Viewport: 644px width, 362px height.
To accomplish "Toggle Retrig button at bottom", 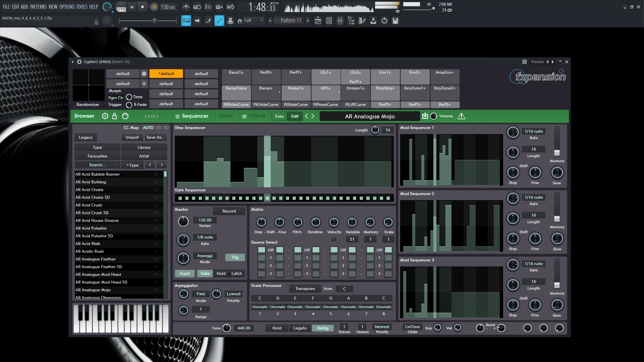I will [323, 328].
